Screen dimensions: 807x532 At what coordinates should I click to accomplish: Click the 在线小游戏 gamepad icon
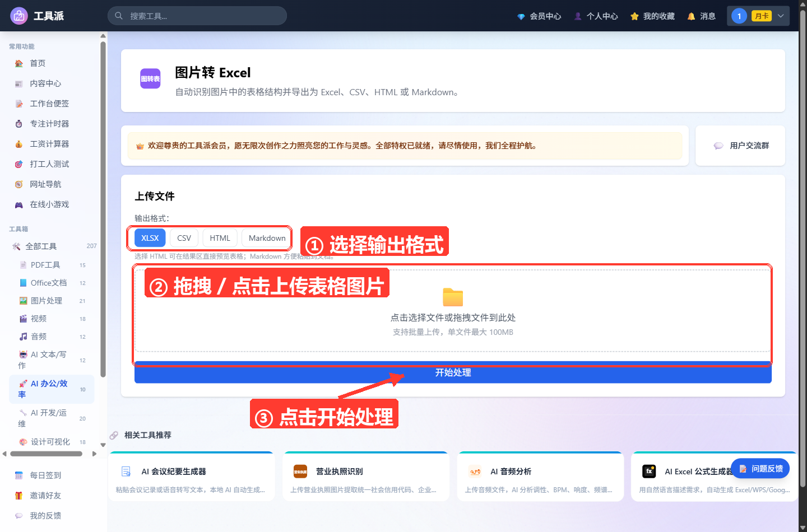pos(19,204)
